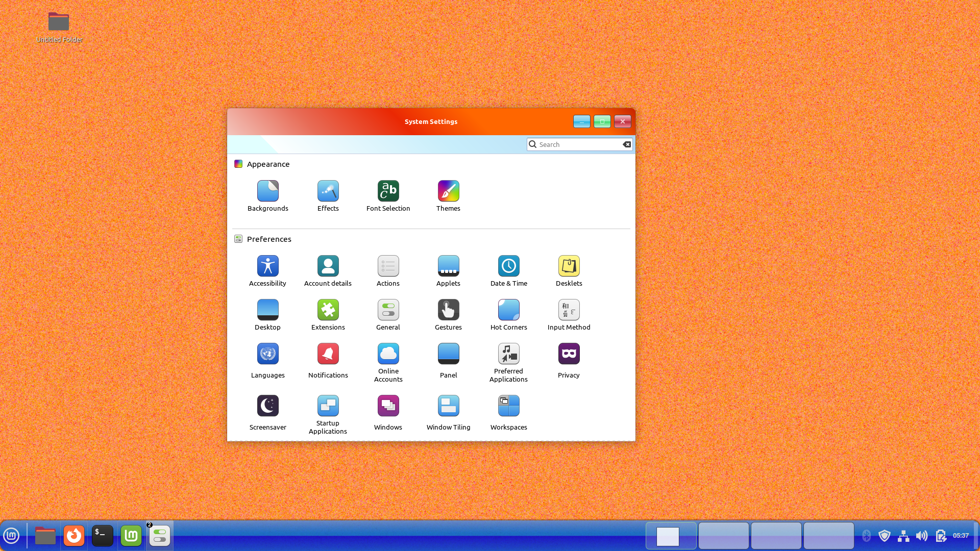Open the Gestures preferences
The image size is (980, 551).
[x=448, y=315]
